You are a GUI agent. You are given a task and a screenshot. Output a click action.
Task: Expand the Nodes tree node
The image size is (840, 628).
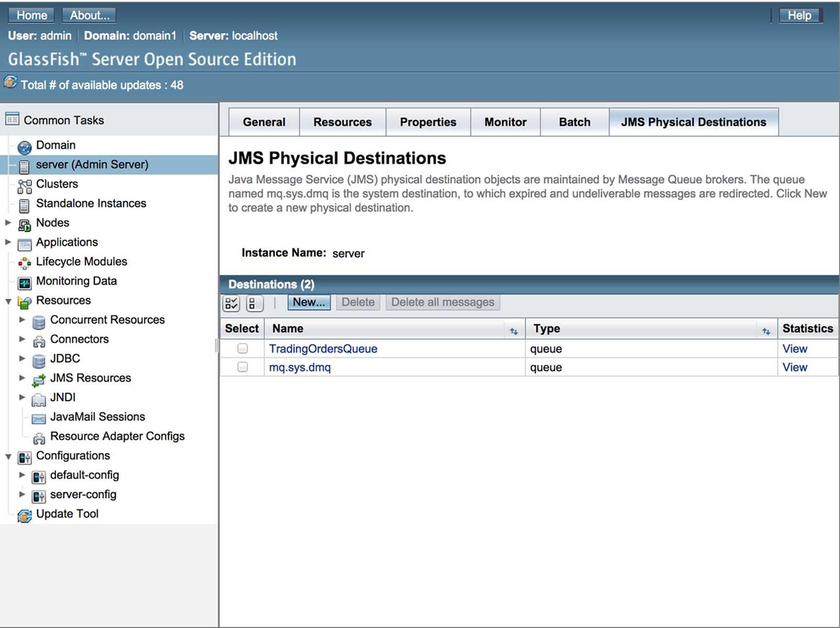(x=8, y=222)
